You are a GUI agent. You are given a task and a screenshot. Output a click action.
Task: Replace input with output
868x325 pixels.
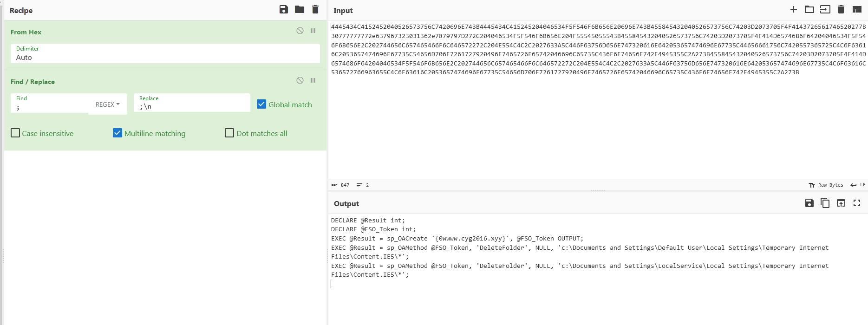(841, 203)
